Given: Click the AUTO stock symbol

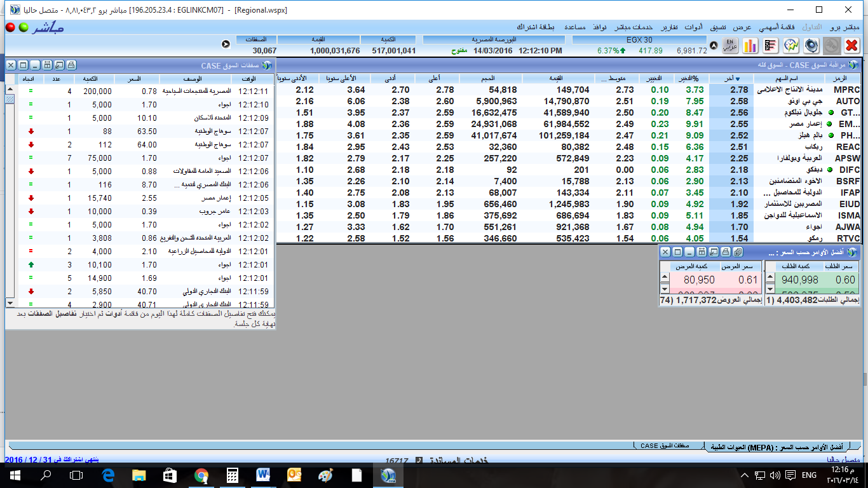Looking at the screenshot, I should tap(847, 101).
